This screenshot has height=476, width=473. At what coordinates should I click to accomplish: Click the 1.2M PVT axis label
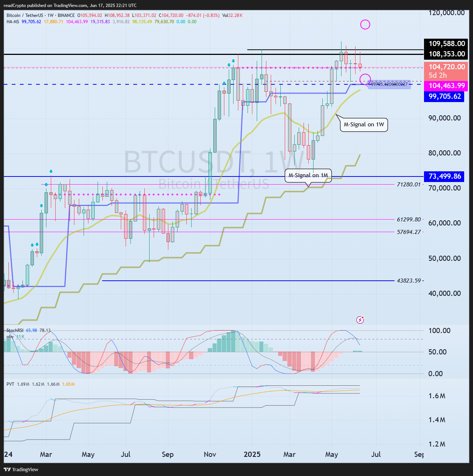tap(437, 444)
